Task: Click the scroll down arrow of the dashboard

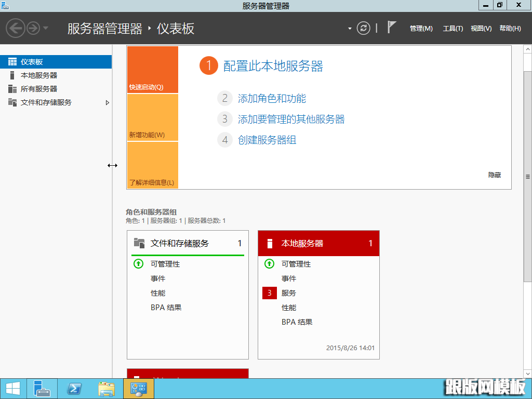Action: pos(528,374)
